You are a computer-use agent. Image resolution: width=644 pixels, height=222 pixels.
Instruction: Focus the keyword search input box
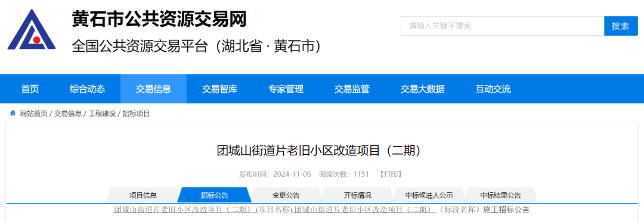502,26
